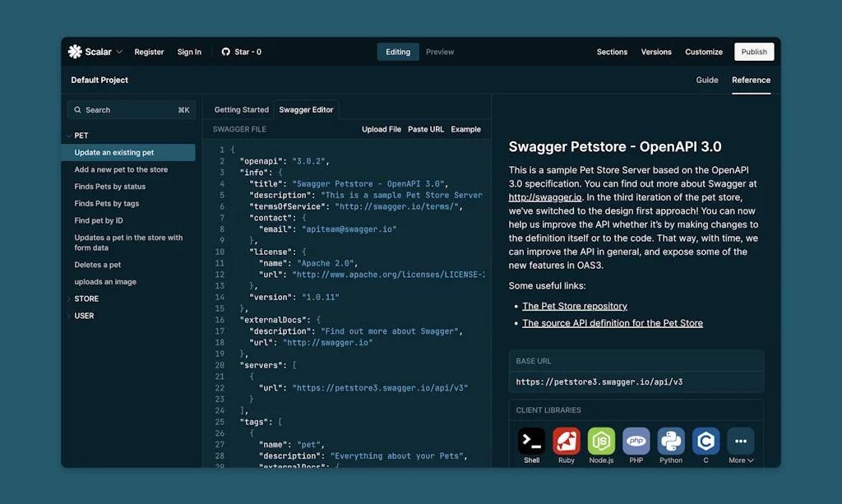This screenshot has width=842, height=504.
Task: Open the C client library
Action: pos(706,442)
